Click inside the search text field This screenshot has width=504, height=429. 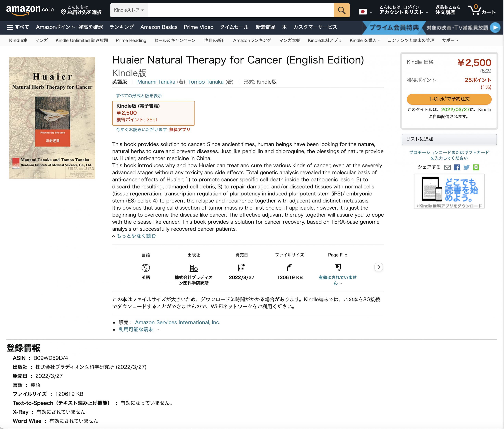coord(240,10)
